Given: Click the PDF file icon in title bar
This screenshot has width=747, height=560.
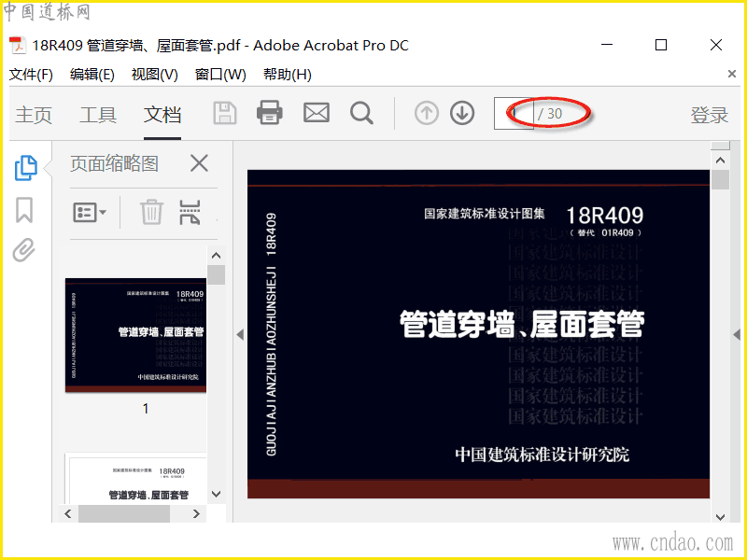Looking at the screenshot, I should [18, 45].
